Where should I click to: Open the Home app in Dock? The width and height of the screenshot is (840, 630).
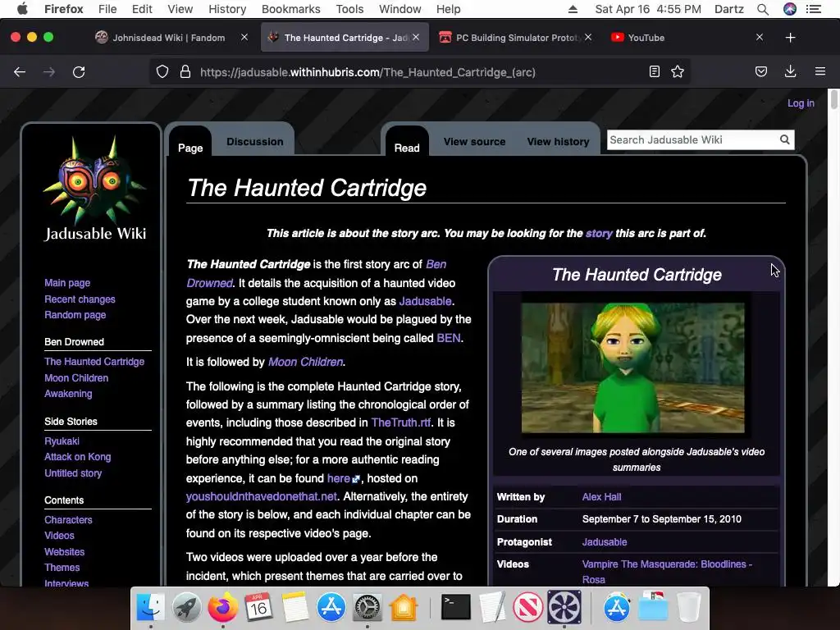403,607
